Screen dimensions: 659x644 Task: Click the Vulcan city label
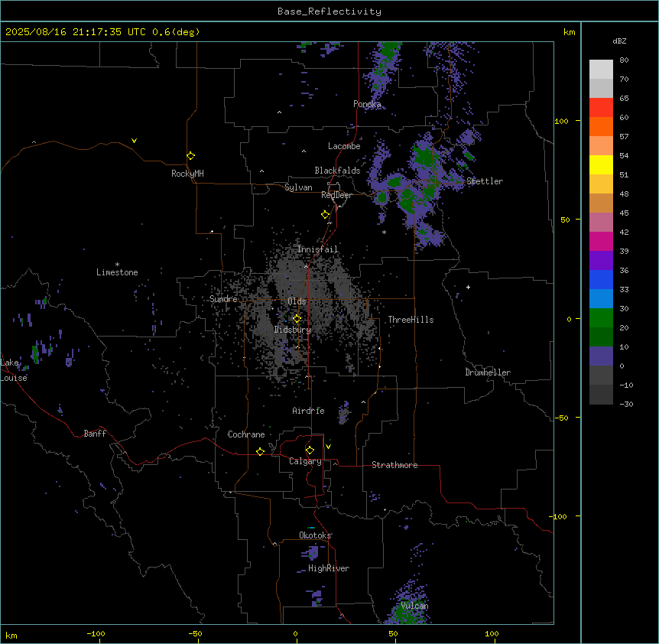415,606
